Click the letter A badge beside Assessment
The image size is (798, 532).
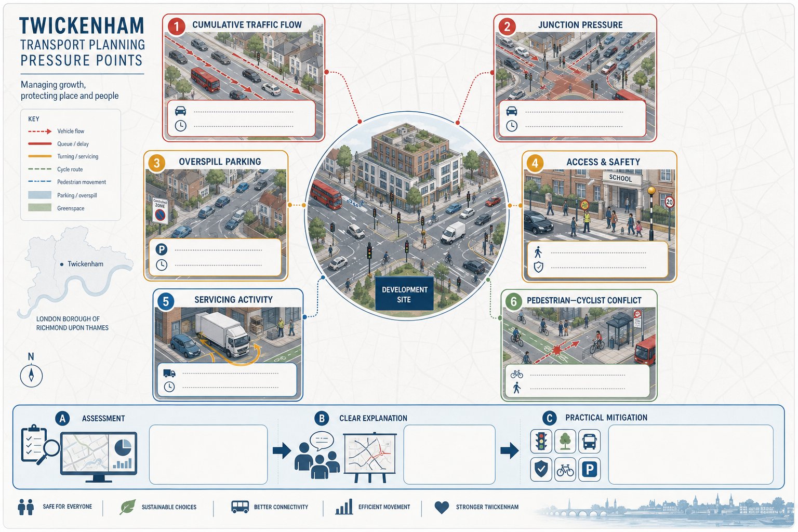click(x=62, y=418)
